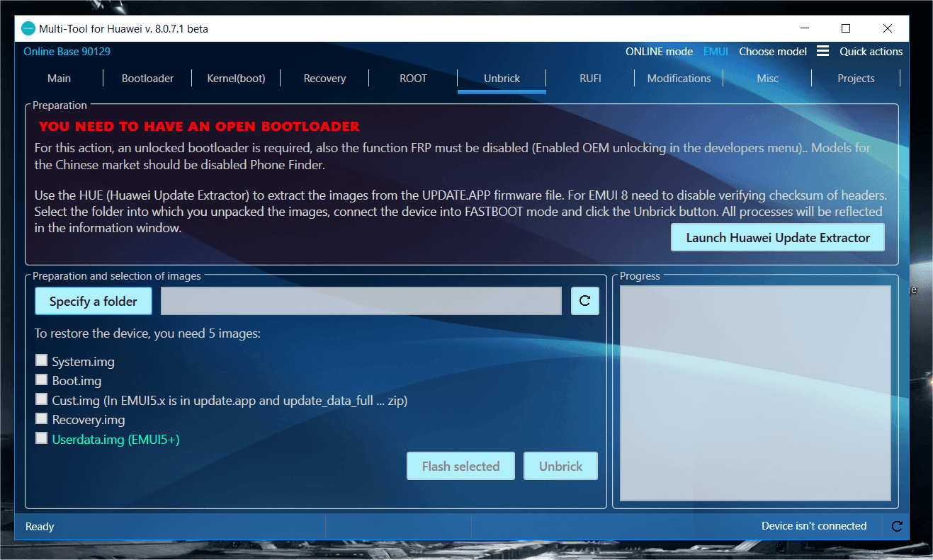Open the Projects tab
The width and height of the screenshot is (933, 560).
856,79
